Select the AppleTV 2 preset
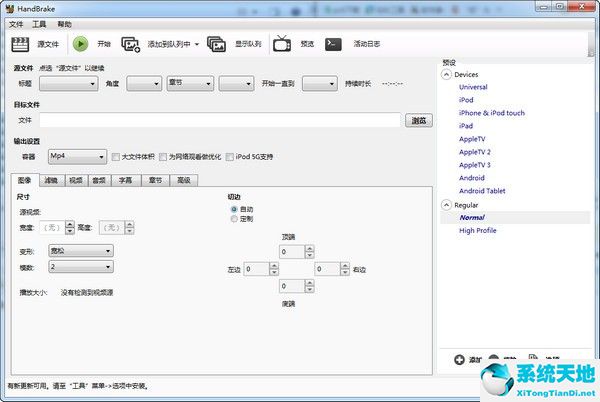Screen dimensions: 600x402 474,152
